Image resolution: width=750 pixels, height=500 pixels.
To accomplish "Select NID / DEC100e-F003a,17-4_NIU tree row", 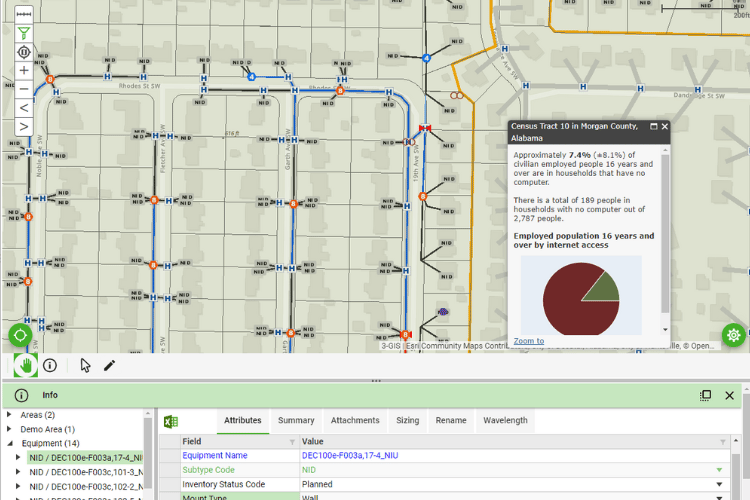I will coord(85,458).
